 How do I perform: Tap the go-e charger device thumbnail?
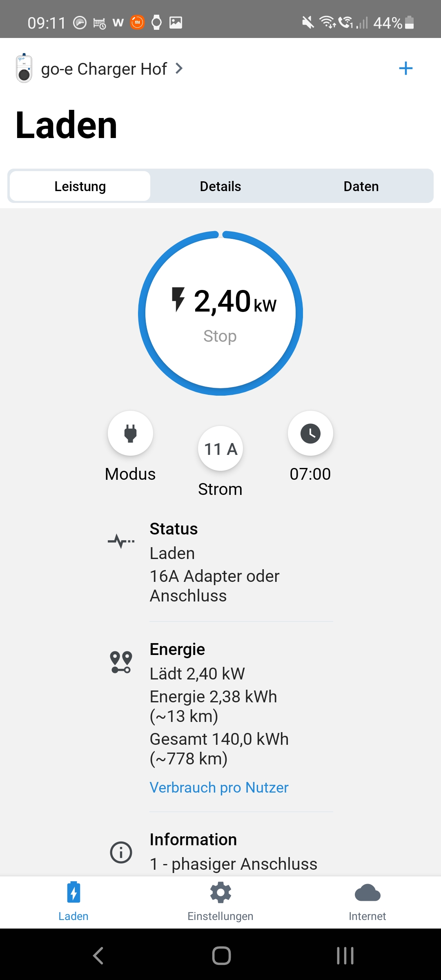[24, 69]
